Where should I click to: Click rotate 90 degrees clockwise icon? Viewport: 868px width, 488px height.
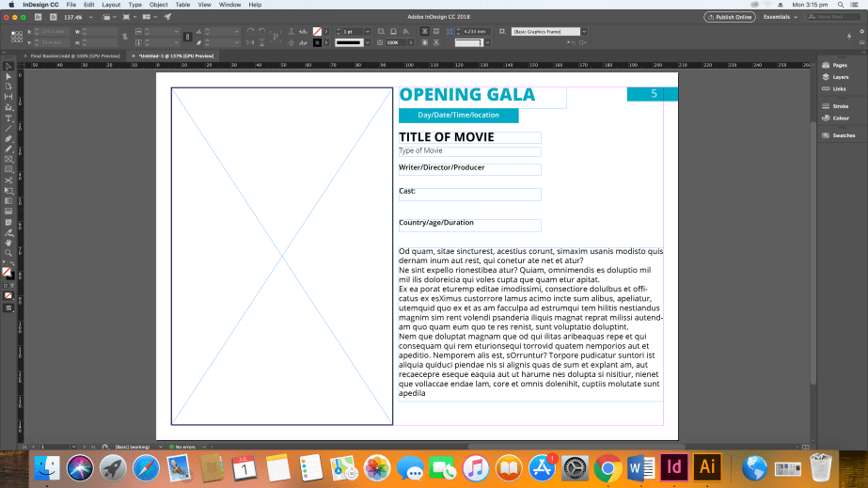pyautogui.click(x=250, y=32)
